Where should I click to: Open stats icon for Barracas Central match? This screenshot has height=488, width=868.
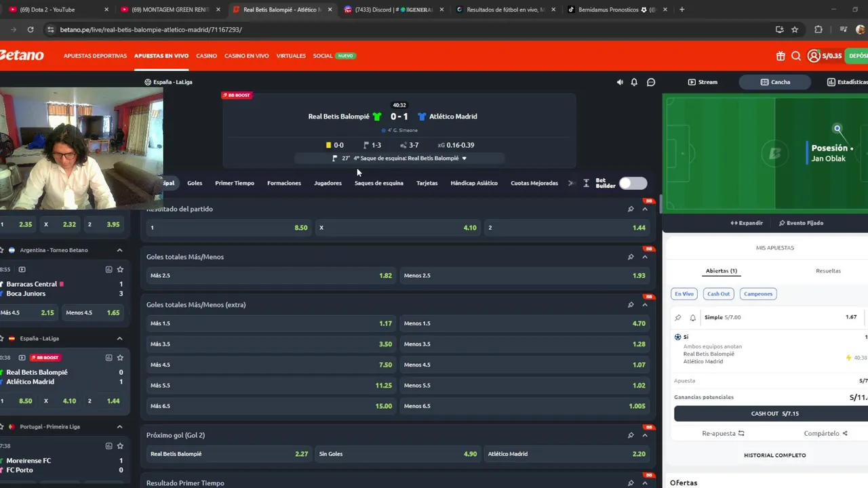(x=108, y=269)
